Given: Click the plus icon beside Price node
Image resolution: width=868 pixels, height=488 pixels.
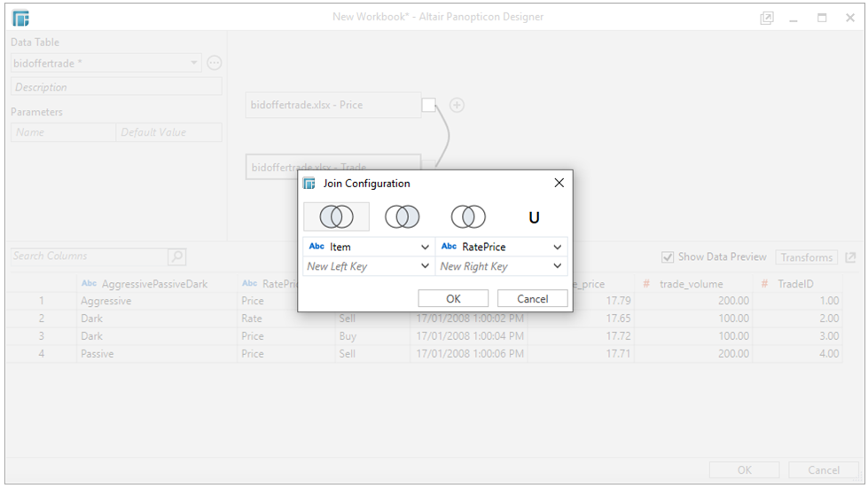Looking at the screenshot, I should 457,105.
